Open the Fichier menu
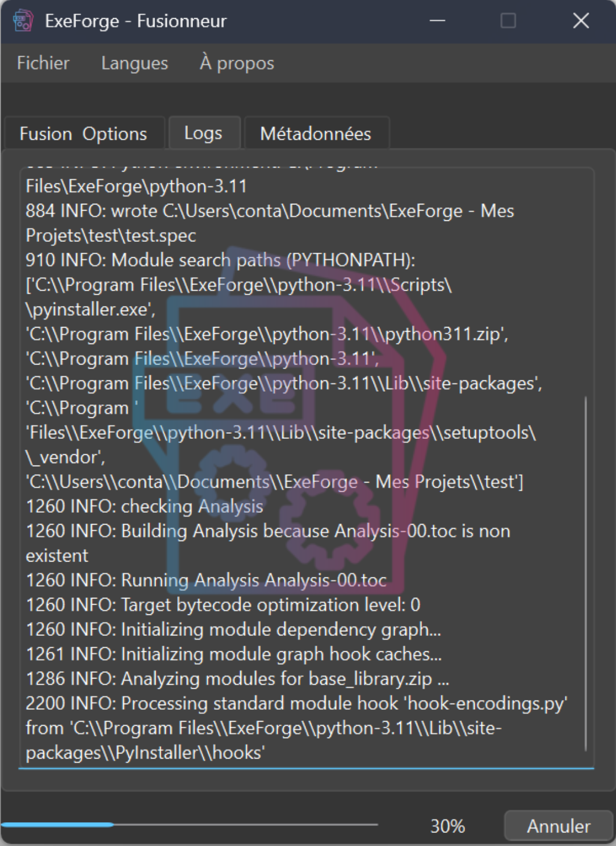616x846 pixels. (43, 63)
